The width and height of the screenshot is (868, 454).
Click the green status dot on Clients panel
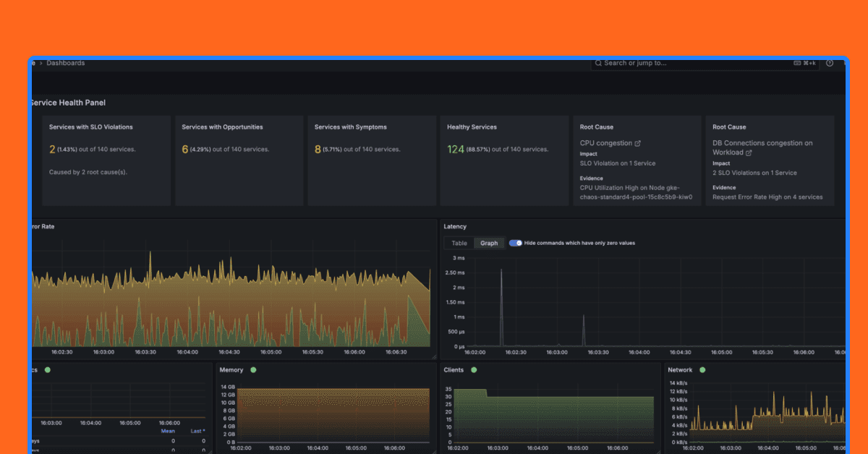coord(474,369)
